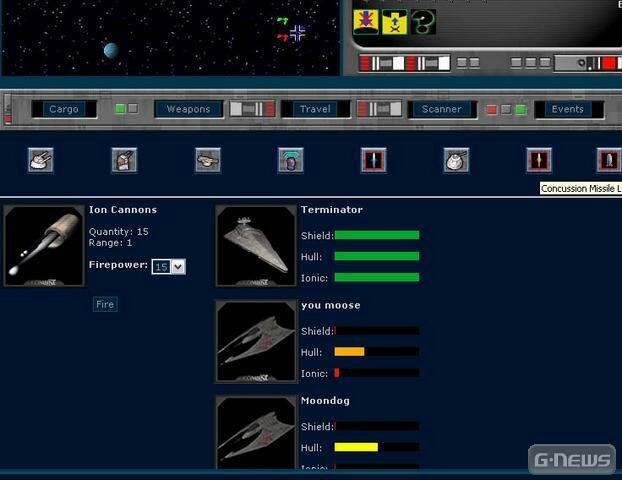Select the blue torpedo weapon icon
This screenshot has height=480, width=622.
point(374,160)
